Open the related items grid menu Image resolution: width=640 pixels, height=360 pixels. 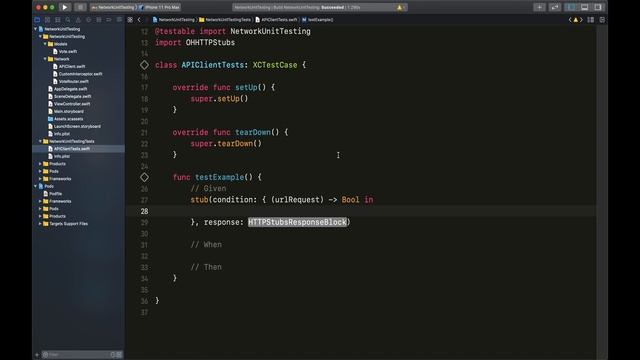[x=130, y=20]
